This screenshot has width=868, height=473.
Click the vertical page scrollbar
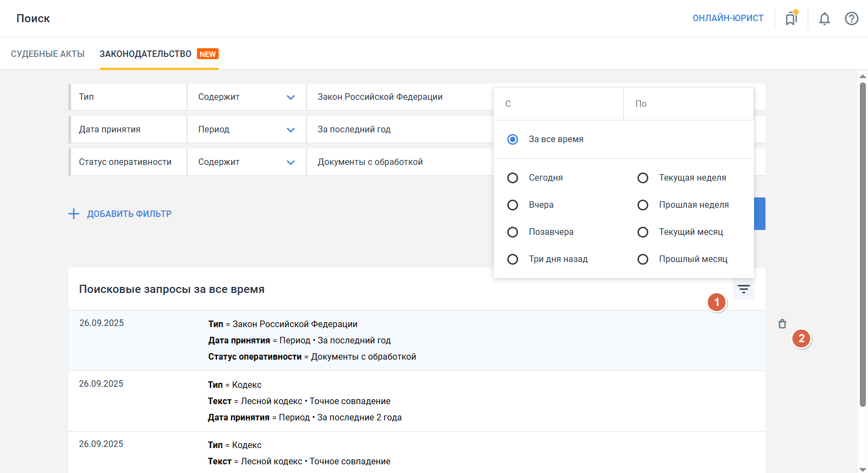pos(863,244)
